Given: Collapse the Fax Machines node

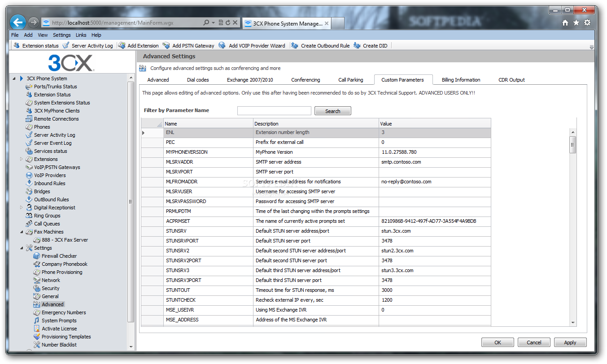Looking at the screenshot, I should pos(22,232).
